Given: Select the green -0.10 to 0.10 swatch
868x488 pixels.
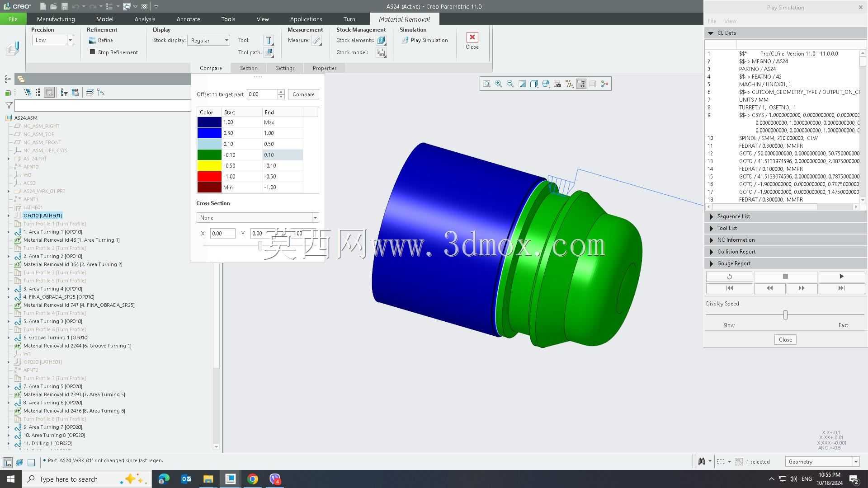Looking at the screenshot, I should coord(209,155).
